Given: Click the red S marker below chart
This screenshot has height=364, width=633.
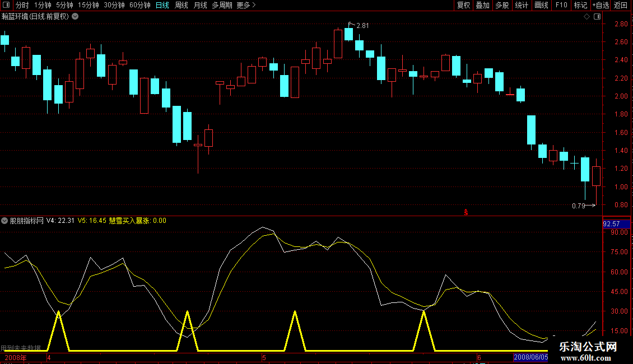Looking at the screenshot, I should tap(466, 212).
